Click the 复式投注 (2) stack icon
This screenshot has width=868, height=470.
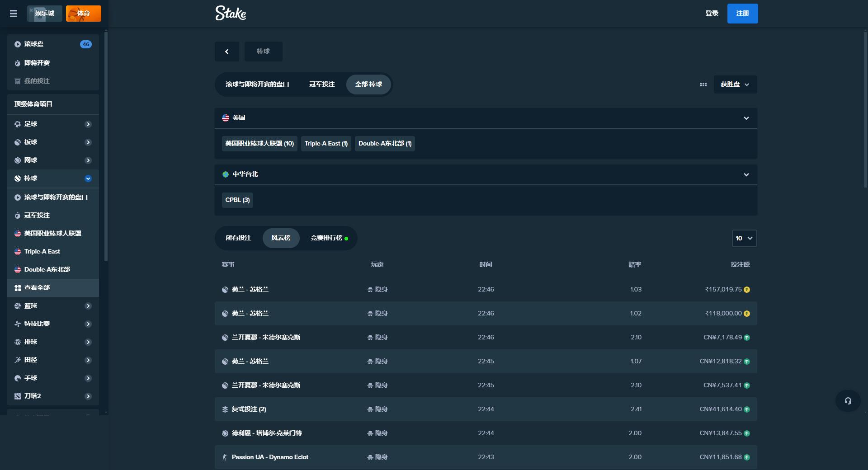[x=225, y=409]
